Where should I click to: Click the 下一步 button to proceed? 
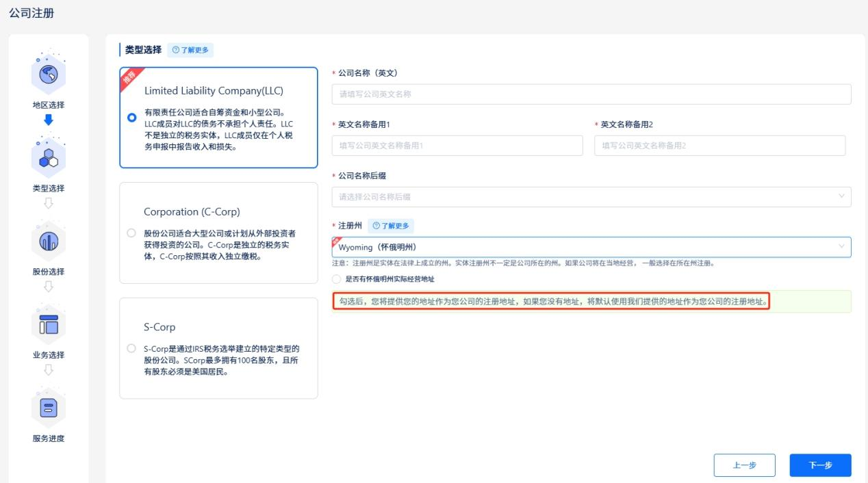[819, 465]
